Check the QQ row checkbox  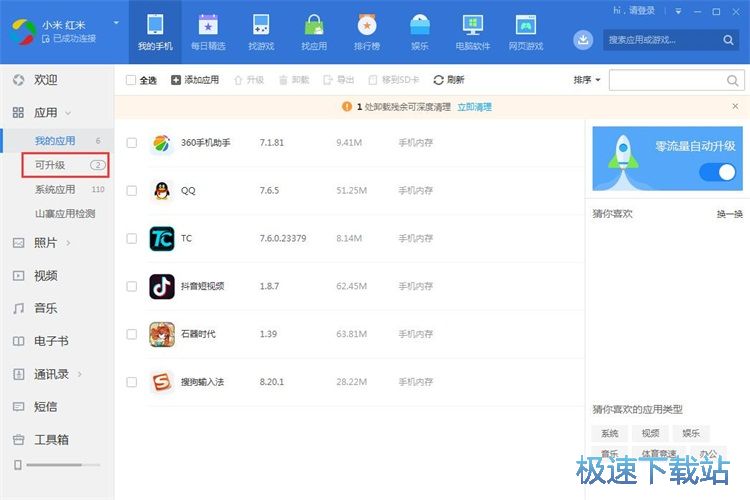[x=132, y=190]
